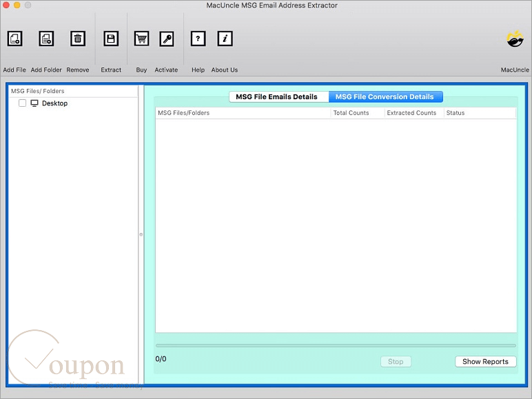Switch to MSG File Conversion Details tab
The width and height of the screenshot is (532, 399).
click(x=385, y=96)
